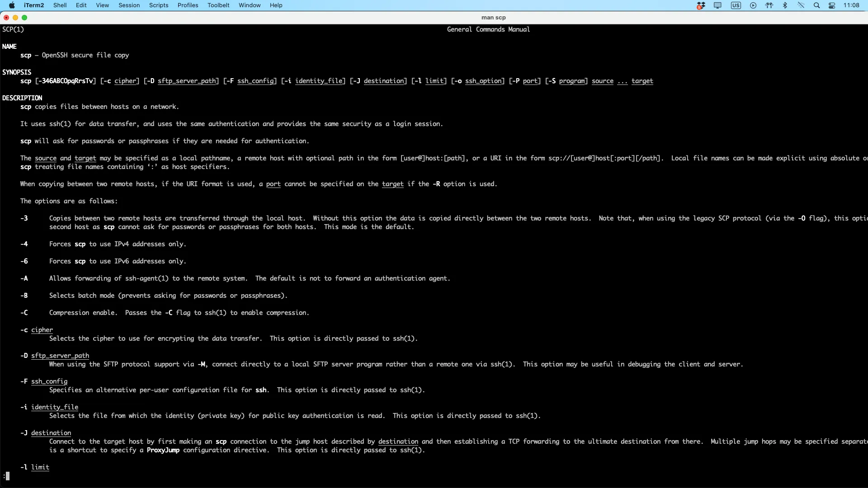Click the green zoom window button
Viewport: 868px width, 488px height.
pos(24,18)
